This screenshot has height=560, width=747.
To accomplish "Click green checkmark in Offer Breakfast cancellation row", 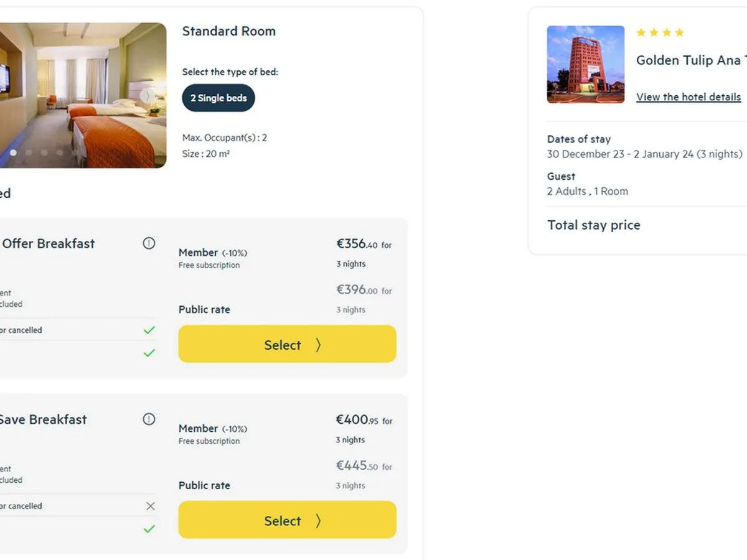I will click(x=149, y=330).
